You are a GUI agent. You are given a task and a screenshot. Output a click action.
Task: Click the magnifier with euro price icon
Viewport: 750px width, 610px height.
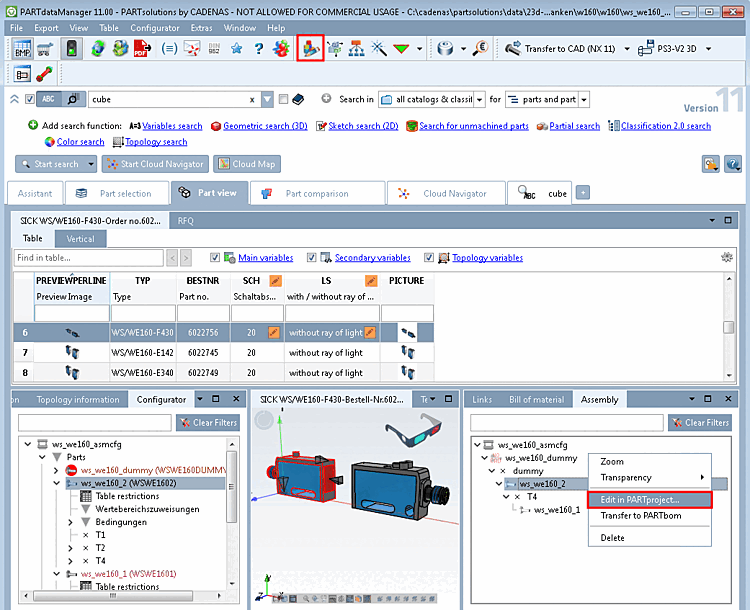tap(480, 48)
